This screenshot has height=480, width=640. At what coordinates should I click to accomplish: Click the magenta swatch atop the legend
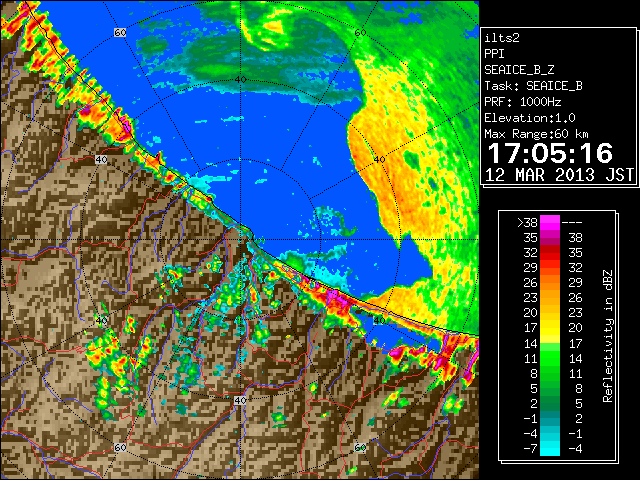[550, 223]
